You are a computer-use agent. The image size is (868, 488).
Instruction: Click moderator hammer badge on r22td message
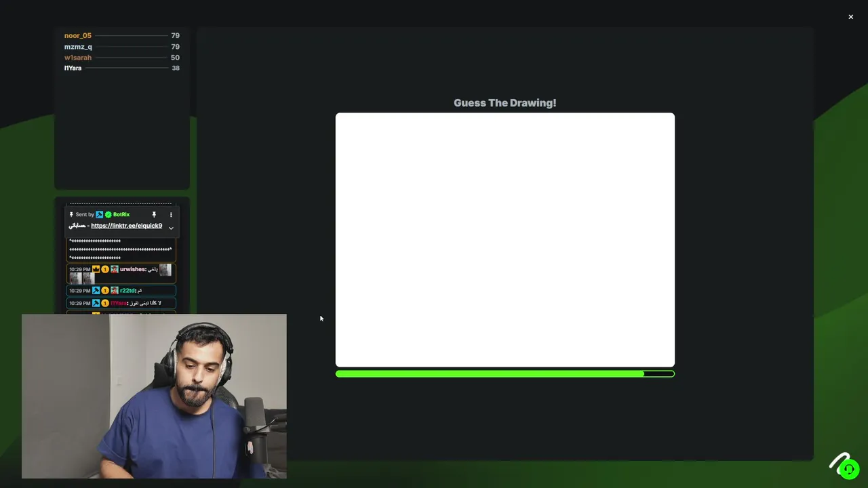point(96,291)
